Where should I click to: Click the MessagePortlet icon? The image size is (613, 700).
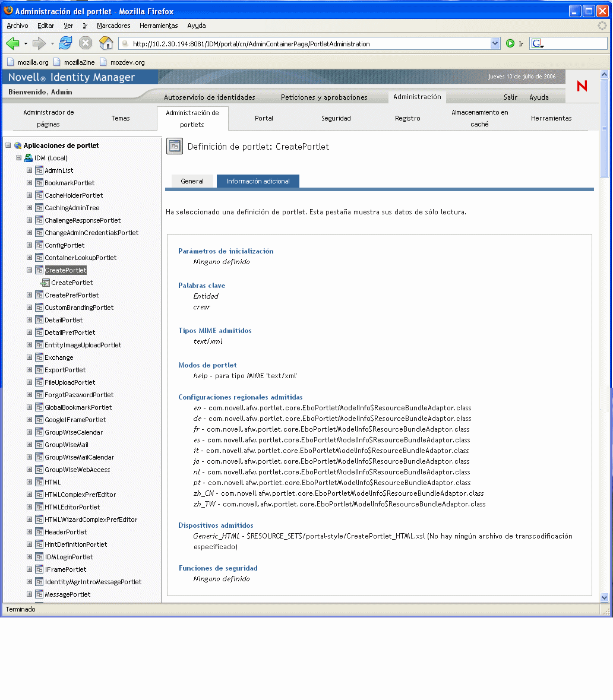39,595
